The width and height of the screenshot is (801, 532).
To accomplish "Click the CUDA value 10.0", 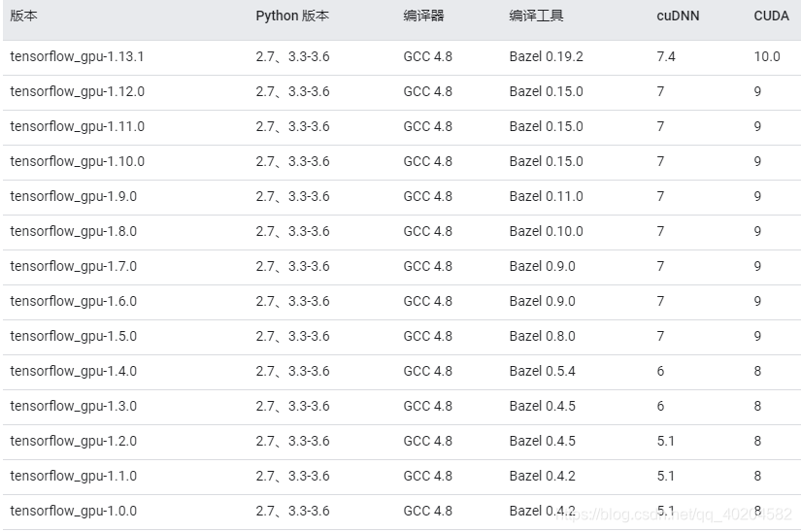I will pyautogui.click(x=767, y=56).
